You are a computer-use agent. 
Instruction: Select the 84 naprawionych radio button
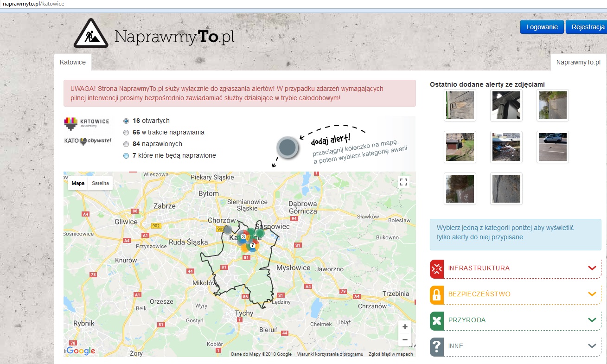click(x=126, y=144)
